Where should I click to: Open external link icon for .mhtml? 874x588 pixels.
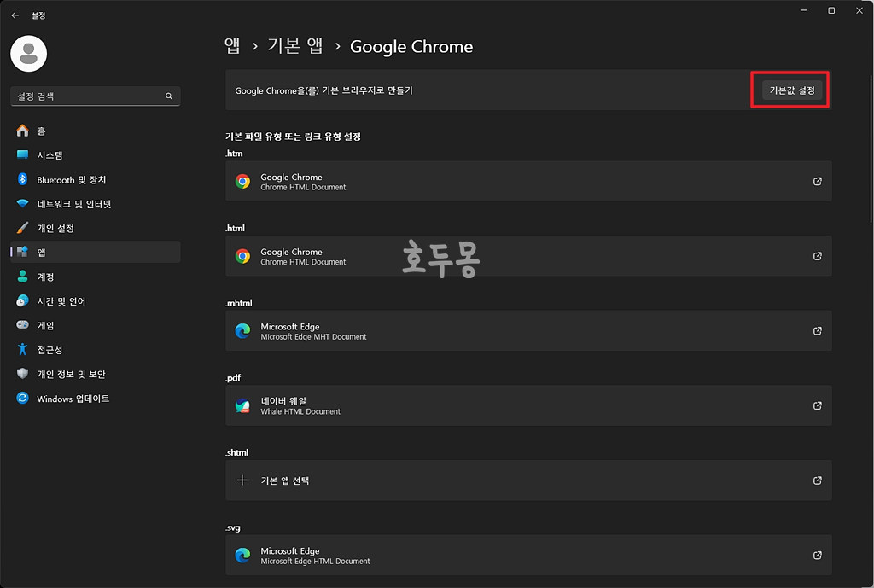817,331
